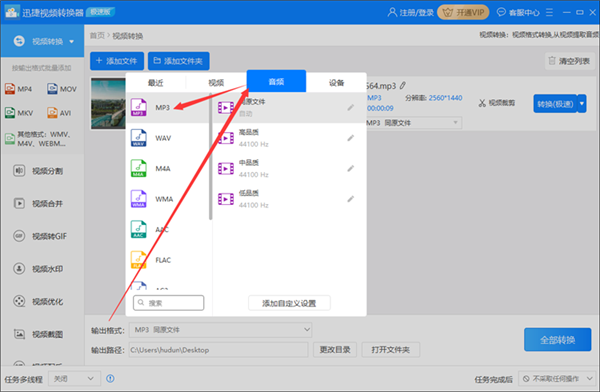
Task: Expand the 任务完成后 action dropdown
Action: pyautogui.click(x=557, y=379)
